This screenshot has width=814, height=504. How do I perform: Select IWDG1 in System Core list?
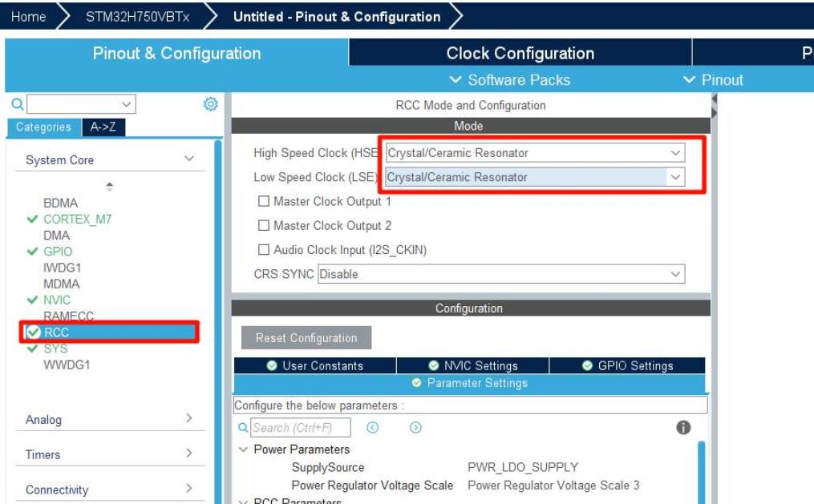63,268
